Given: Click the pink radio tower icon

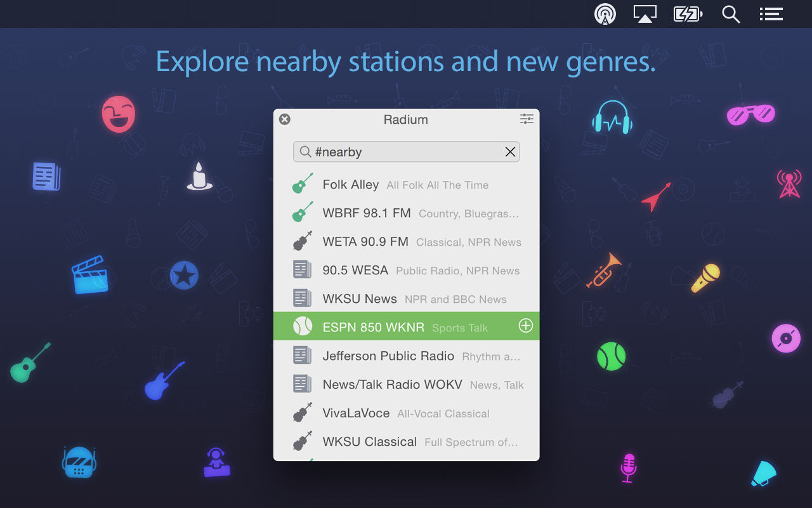Looking at the screenshot, I should point(789,183).
